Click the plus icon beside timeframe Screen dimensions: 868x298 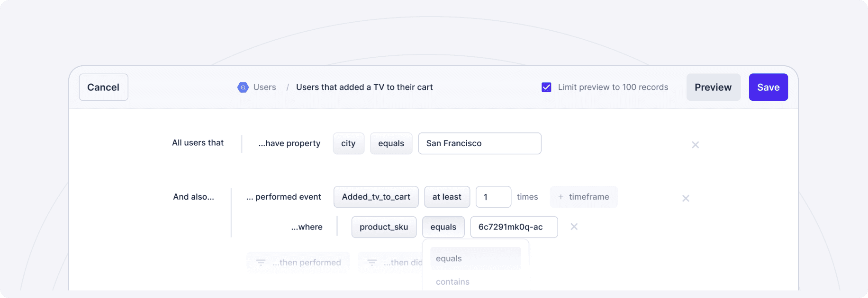coord(561,197)
